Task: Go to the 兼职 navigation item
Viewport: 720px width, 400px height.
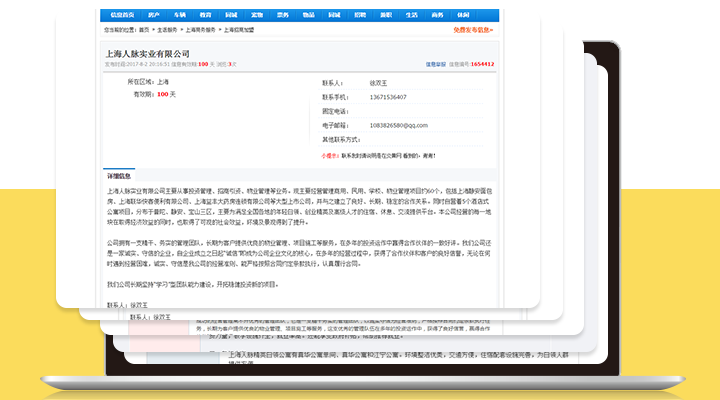Action: pyautogui.click(x=386, y=15)
